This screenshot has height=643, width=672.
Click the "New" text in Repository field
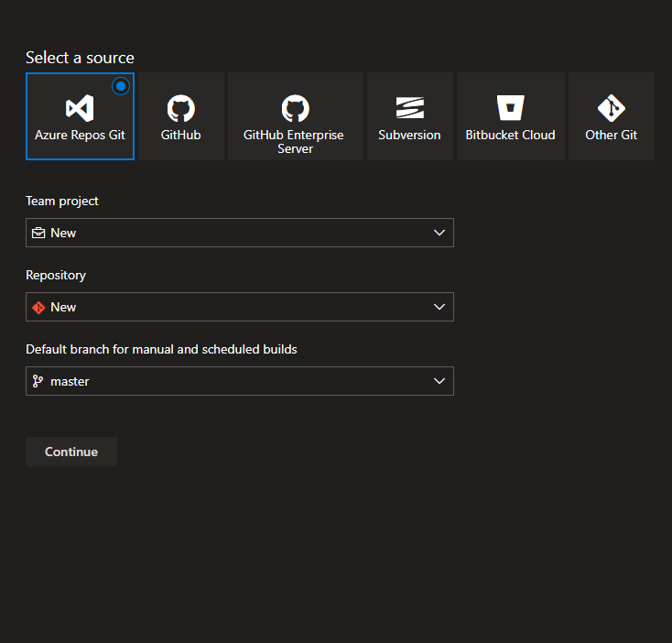tap(63, 307)
